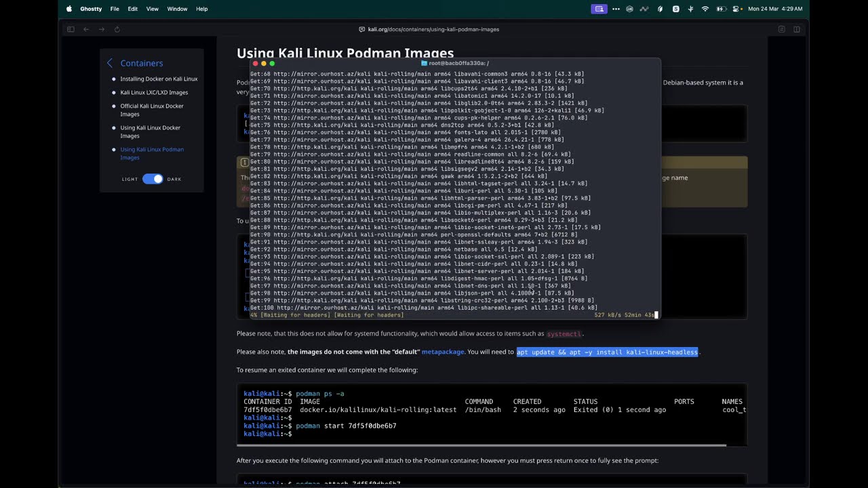Click the Get:100 libipc-shareable-perl line
868x488 pixels.
point(424,308)
